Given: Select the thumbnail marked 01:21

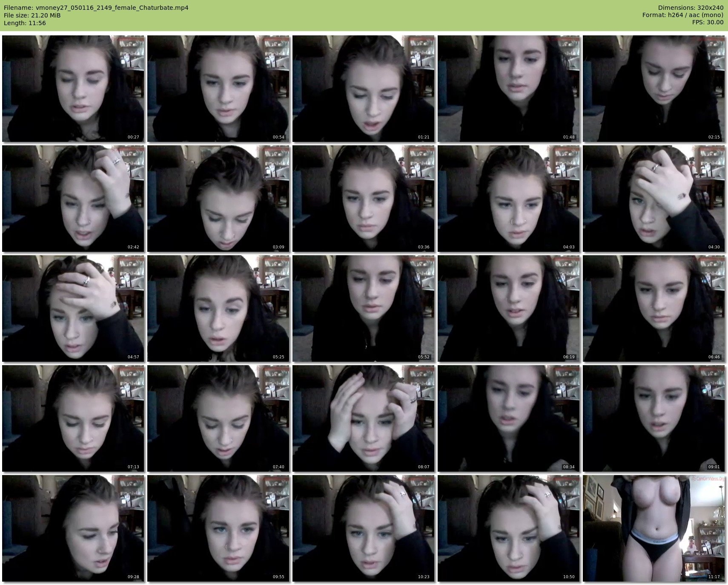Looking at the screenshot, I should coord(364,89).
